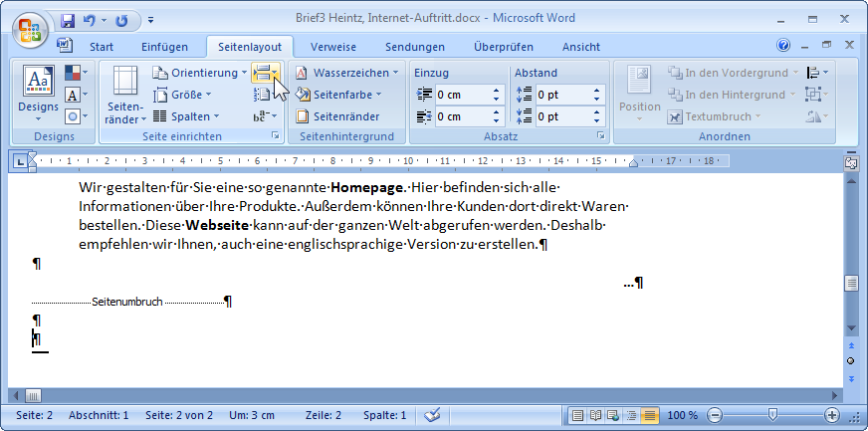Open the design colors dropdown
868x431 pixels.
point(77,73)
